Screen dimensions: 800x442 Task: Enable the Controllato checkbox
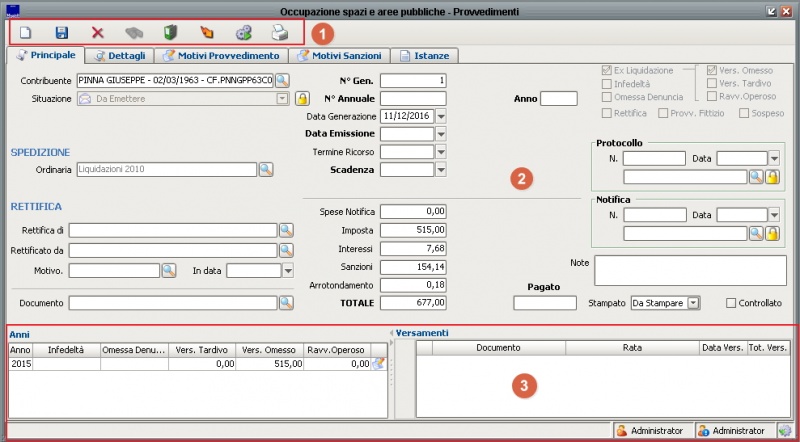(x=731, y=302)
